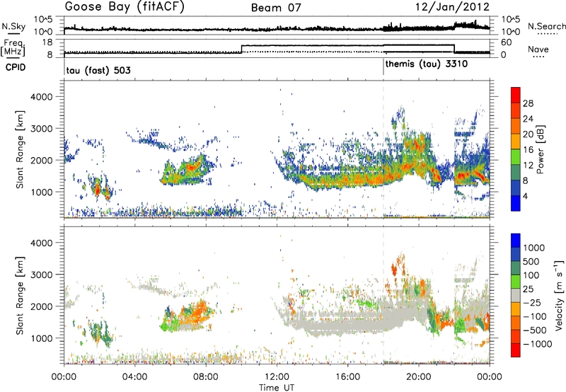Click the 'Nave' legend label
The width and height of the screenshot is (566, 392).
[x=538, y=50]
